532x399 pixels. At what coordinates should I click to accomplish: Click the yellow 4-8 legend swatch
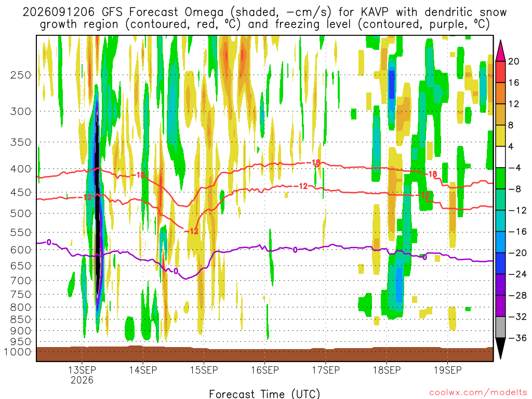[x=500, y=136]
